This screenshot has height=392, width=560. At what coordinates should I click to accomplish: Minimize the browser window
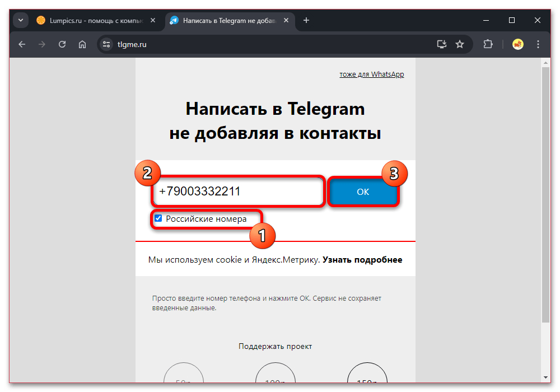[486, 20]
